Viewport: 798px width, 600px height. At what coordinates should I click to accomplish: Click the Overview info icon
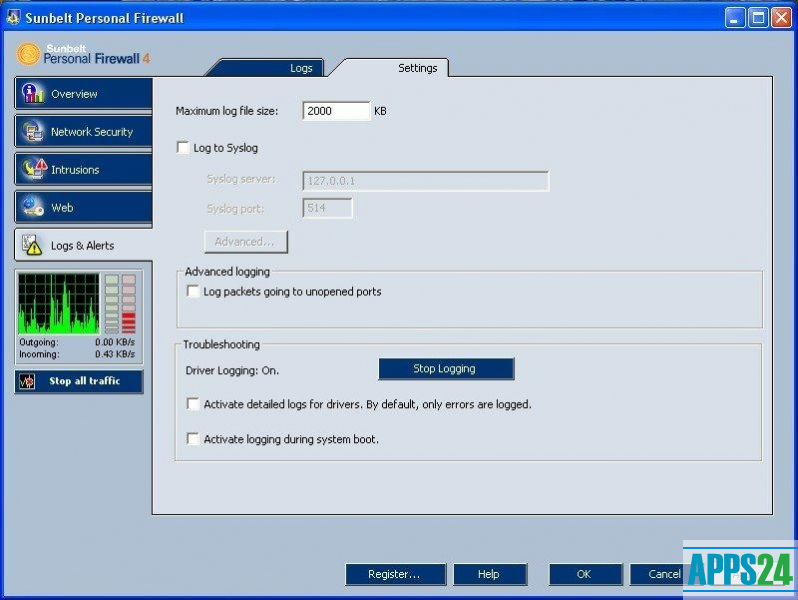[34, 94]
